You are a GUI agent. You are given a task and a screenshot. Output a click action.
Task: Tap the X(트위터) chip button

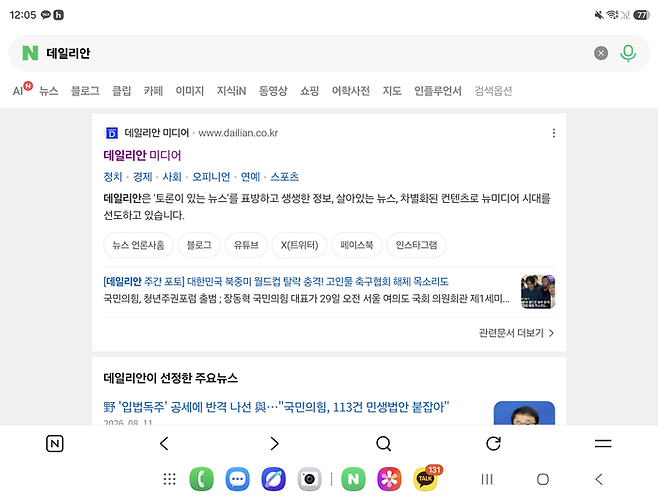[x=299, y=245]
